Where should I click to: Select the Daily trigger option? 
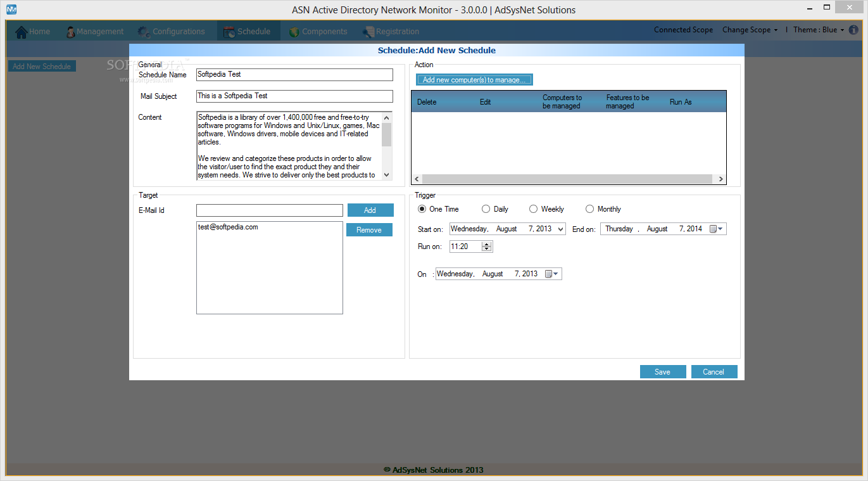click(x=486, y=209)
